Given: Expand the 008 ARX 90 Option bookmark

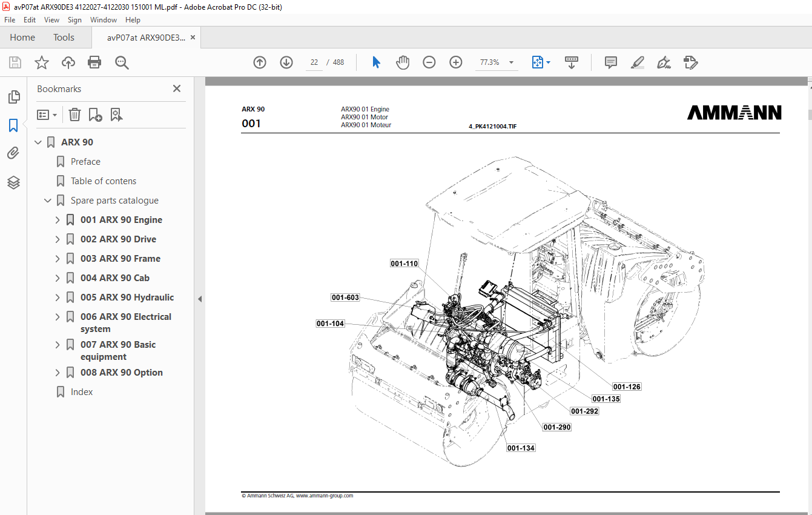Looking at the screenshot, I should coord(58,373).
